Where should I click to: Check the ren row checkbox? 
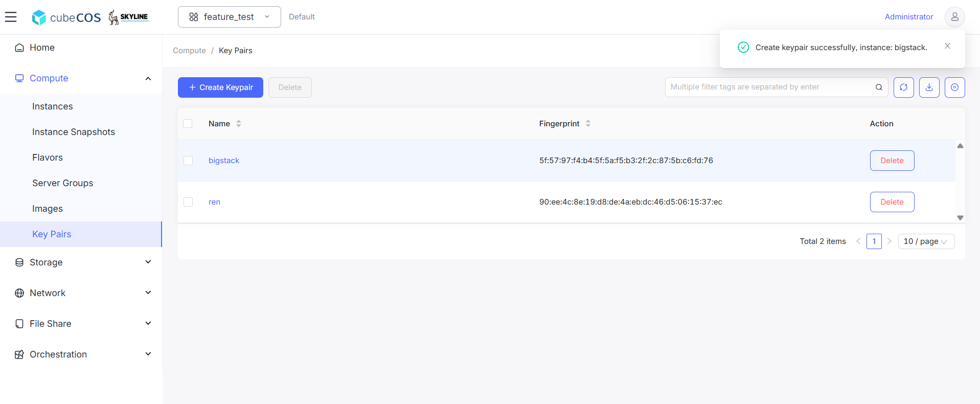(x=188, y=202)
